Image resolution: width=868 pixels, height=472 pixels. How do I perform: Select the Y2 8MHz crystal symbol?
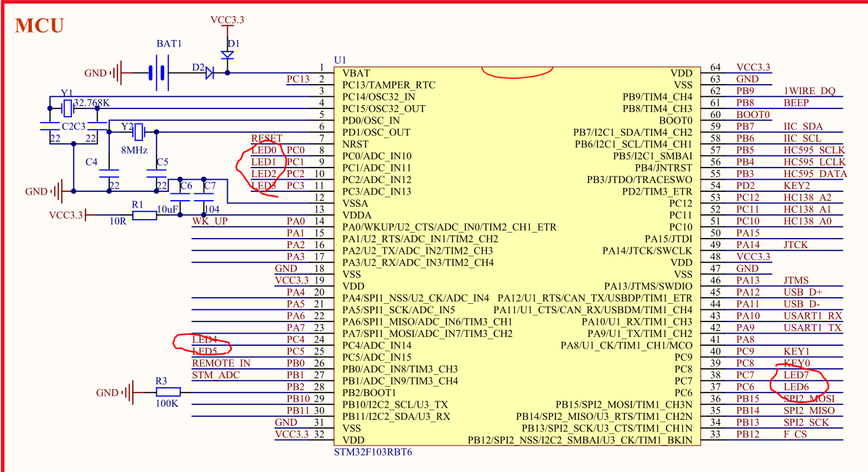click(138, 130)
